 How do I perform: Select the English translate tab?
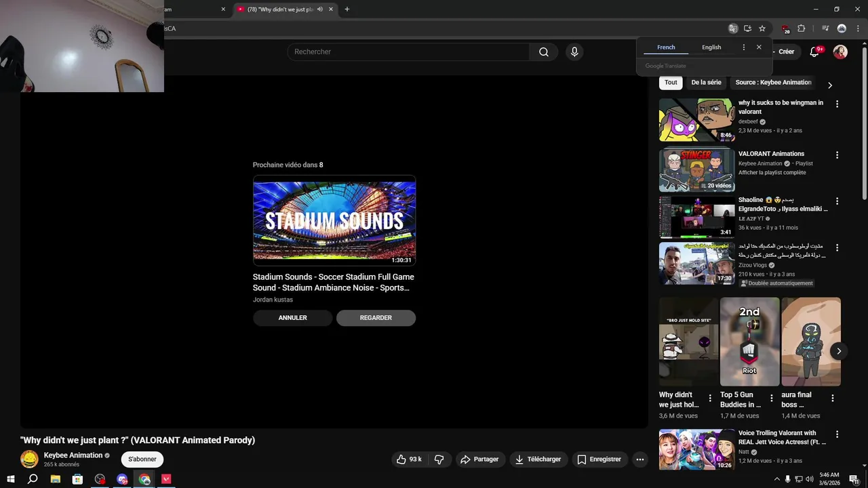[x=711, y=47]
